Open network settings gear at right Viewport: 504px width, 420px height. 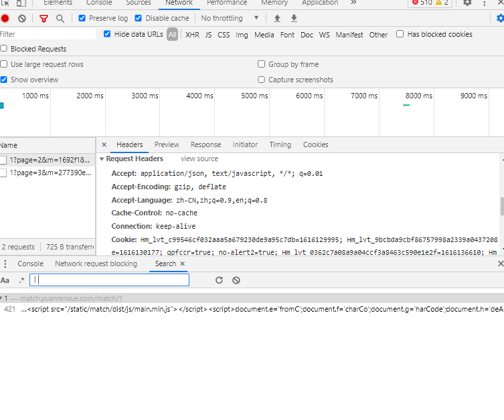pos(500,18)
